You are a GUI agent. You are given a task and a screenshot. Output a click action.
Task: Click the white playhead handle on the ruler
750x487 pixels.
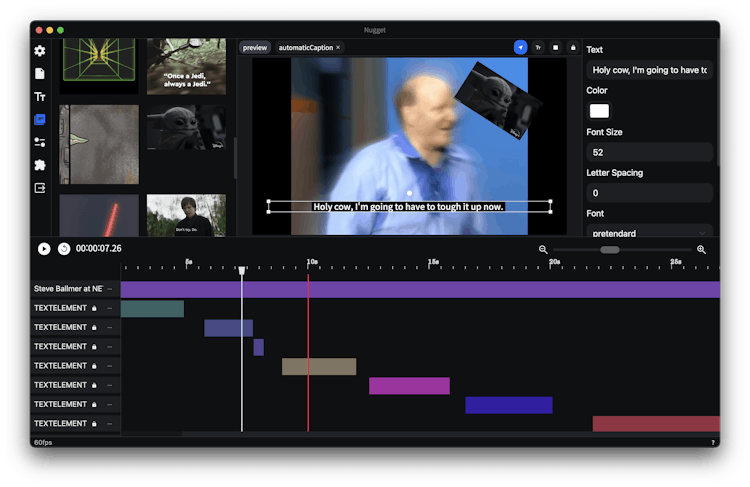pos(242,270)
